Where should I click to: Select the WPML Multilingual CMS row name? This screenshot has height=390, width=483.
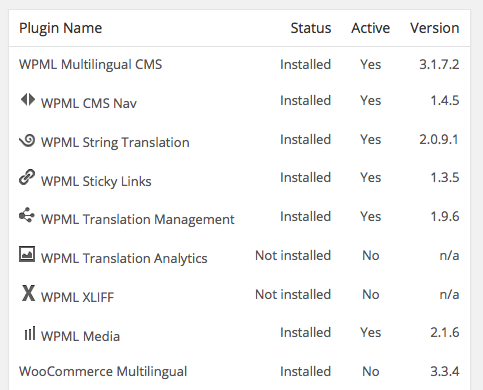(90, 64)
